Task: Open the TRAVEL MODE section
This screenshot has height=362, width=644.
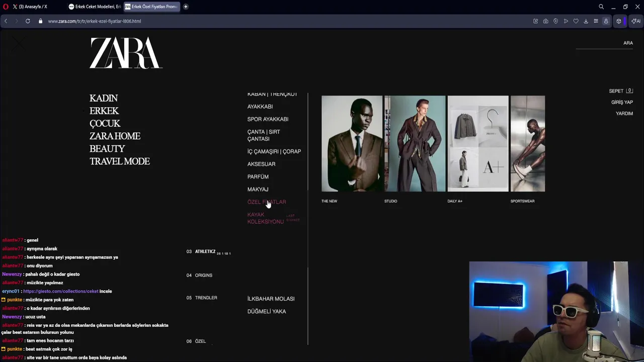Action: 120,161
